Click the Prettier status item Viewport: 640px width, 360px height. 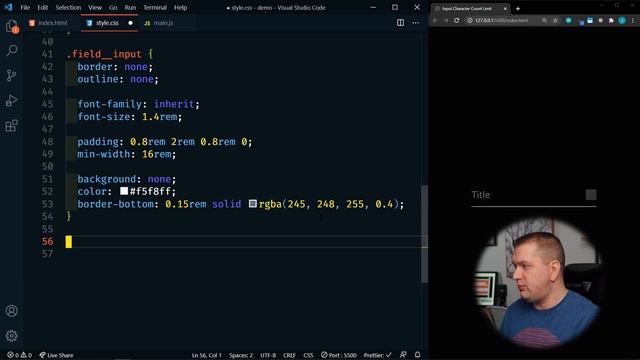378,355
